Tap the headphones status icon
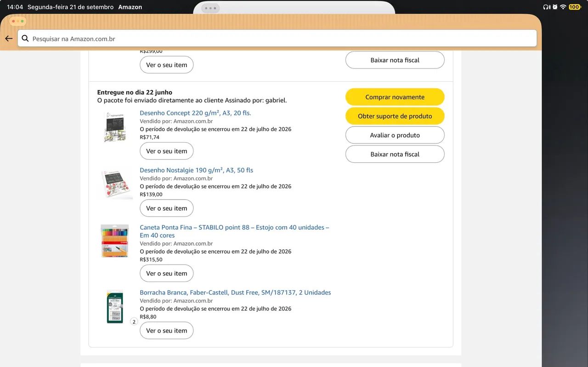This screenshot has width=588, height=367. coord(546,7)
